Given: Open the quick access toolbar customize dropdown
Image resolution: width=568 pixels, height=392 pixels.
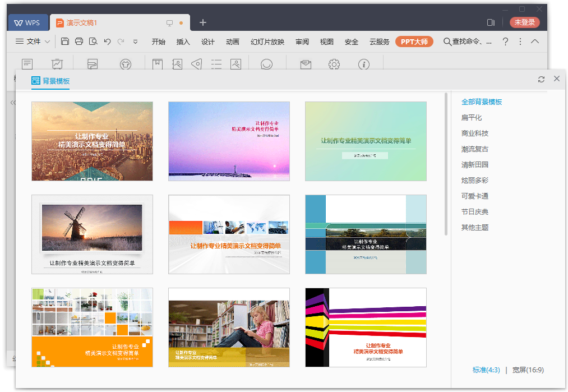Looking at the screenshot, I should tap(135, 41).
